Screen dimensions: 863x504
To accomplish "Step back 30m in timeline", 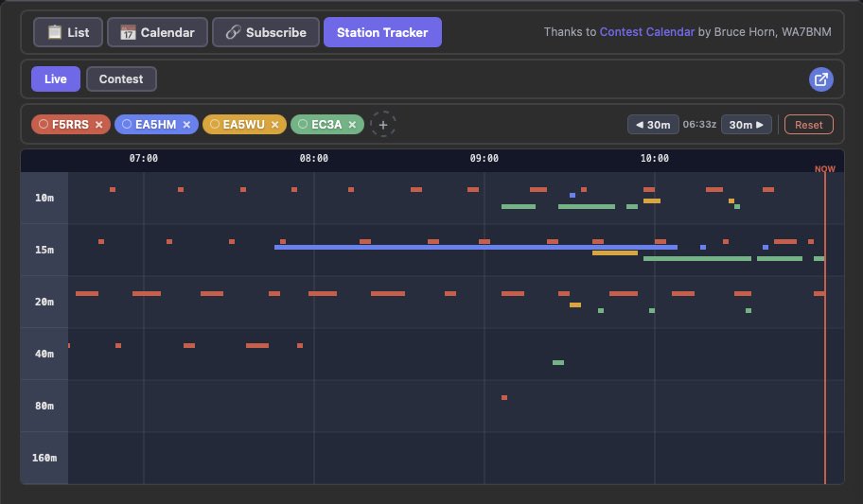I will (653, 125).
